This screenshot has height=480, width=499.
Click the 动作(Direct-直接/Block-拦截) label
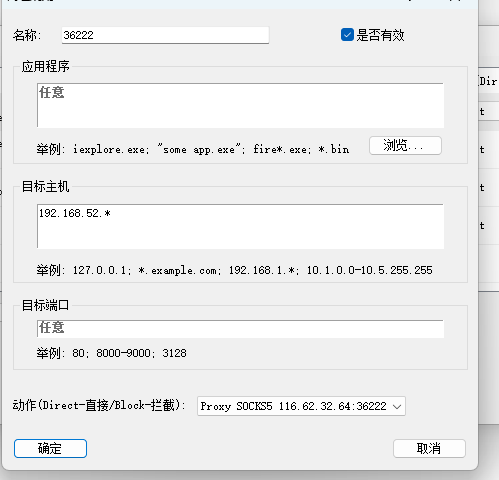click(x=99, y=405)
